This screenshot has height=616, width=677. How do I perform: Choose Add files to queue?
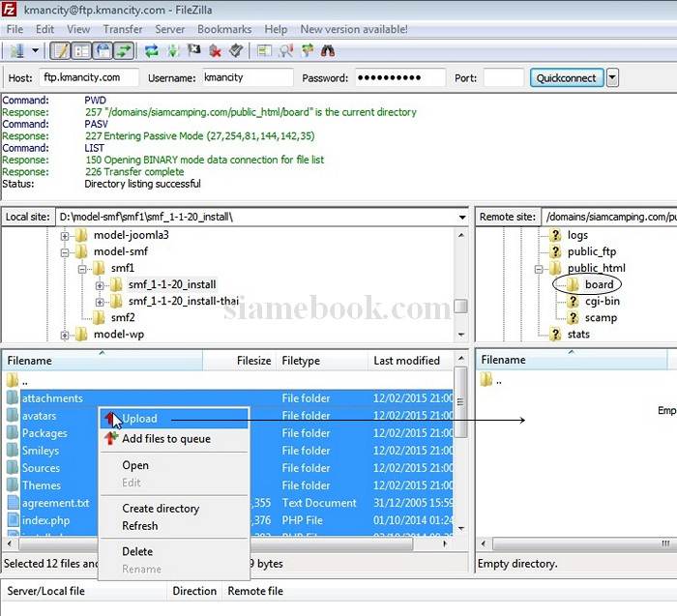(174, 439)
